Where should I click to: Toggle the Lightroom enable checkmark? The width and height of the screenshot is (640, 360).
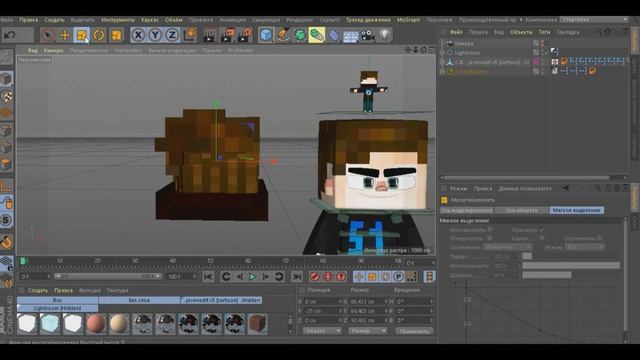[x=547, y=53]
